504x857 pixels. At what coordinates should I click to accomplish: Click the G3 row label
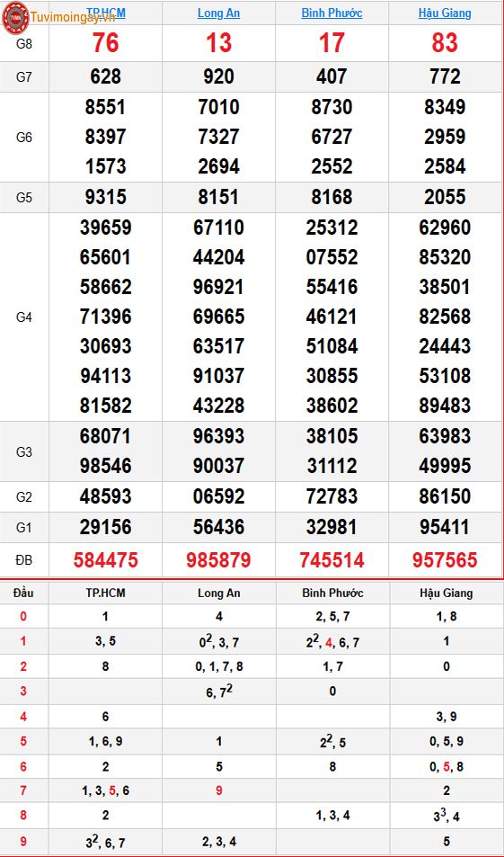tap(24, 451)
